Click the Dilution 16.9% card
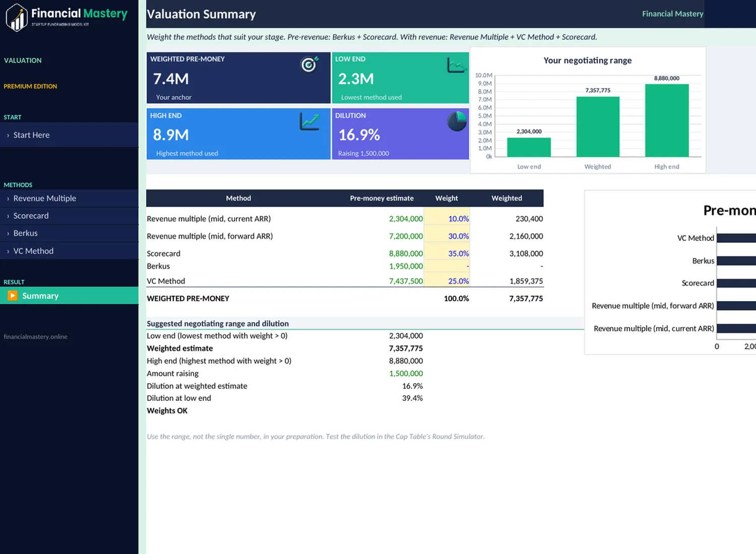The image size is (756, 554). point(400,134)
